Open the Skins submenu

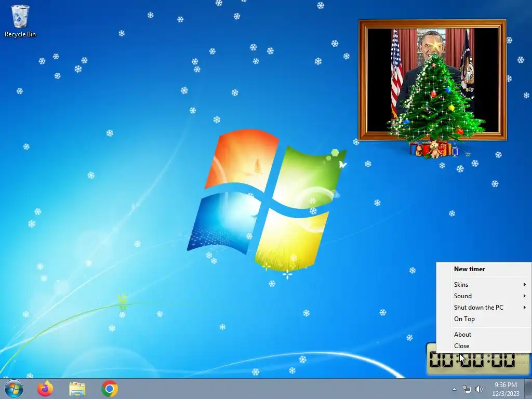click(484, 285)
